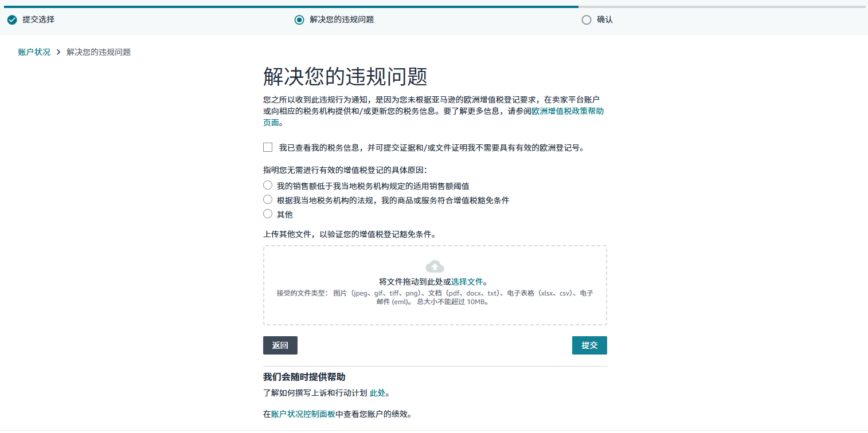Image resolution: width=868 pixels, height=433 pixels.
Task: Open the 账户状况控制面板 link
Action: [x=303, y=414]
